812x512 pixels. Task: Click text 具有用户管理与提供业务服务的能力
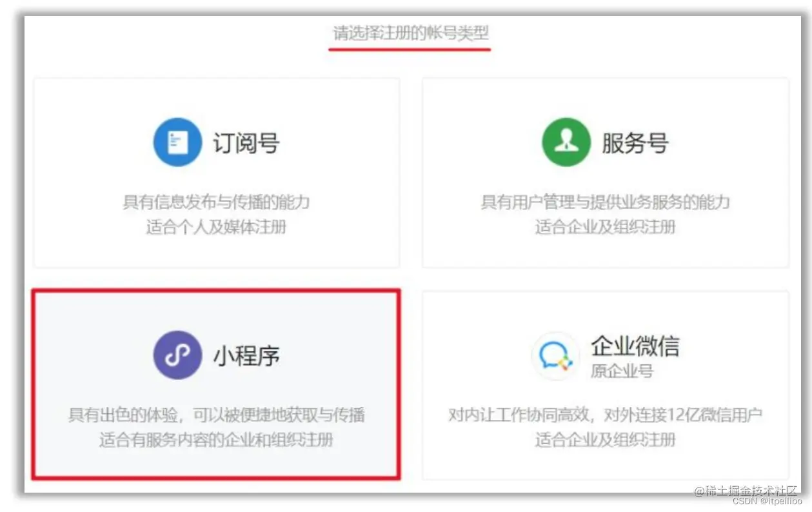(605, 202)
